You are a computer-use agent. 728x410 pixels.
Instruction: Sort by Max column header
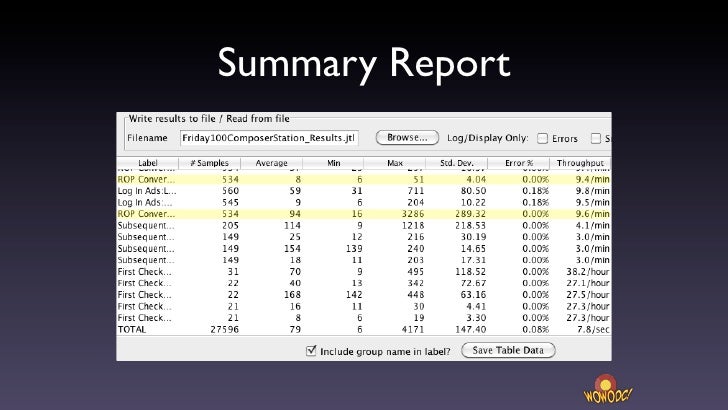tap(395, 163)
